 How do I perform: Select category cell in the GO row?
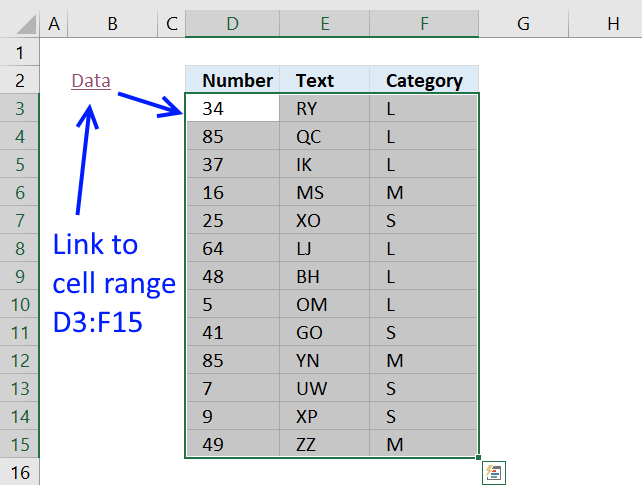click(x=424, y=332)
